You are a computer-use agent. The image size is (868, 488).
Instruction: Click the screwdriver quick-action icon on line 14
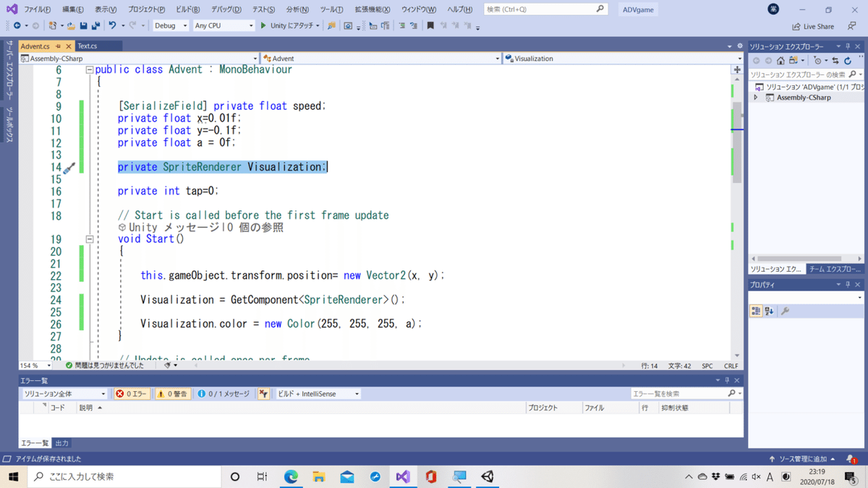(x=69, y=168)
